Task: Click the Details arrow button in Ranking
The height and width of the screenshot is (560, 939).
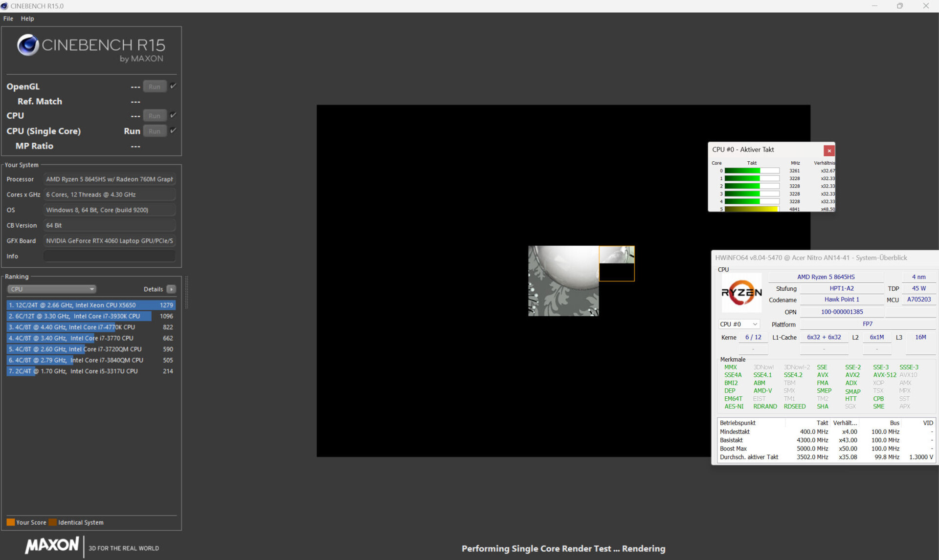Action: click(171, 289)
